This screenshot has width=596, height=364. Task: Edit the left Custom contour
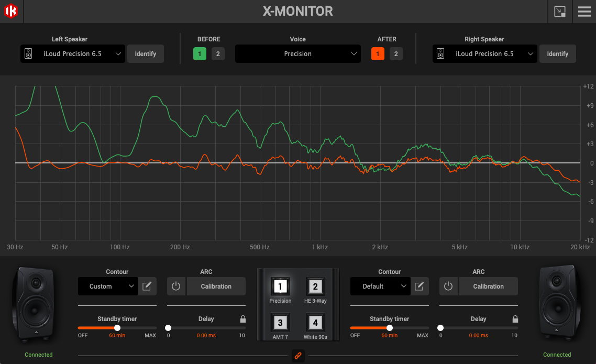[x=147, y=286]
